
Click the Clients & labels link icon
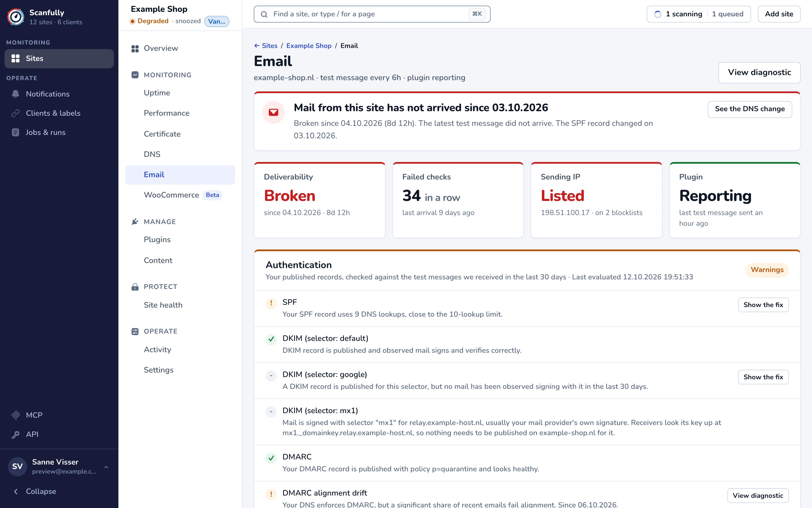[16, 113]
